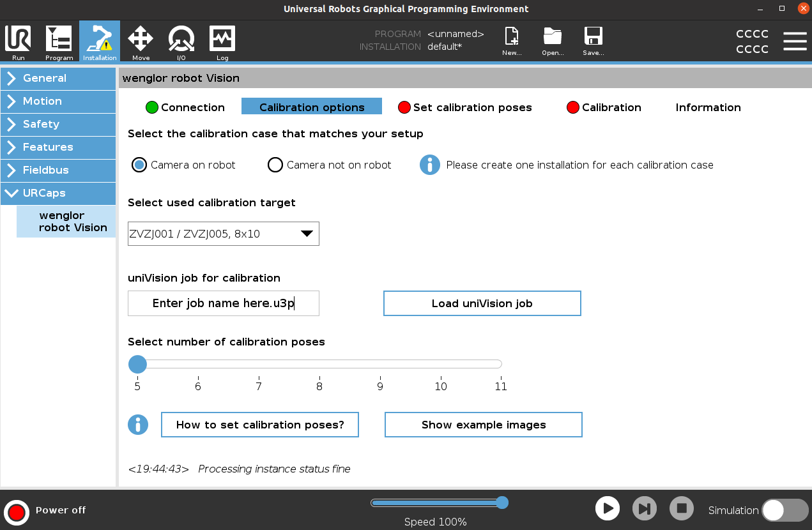Open the calibration target dropdown
Image resolution: width=812 pixels, height=530 pixels.
tap(224, 234)
